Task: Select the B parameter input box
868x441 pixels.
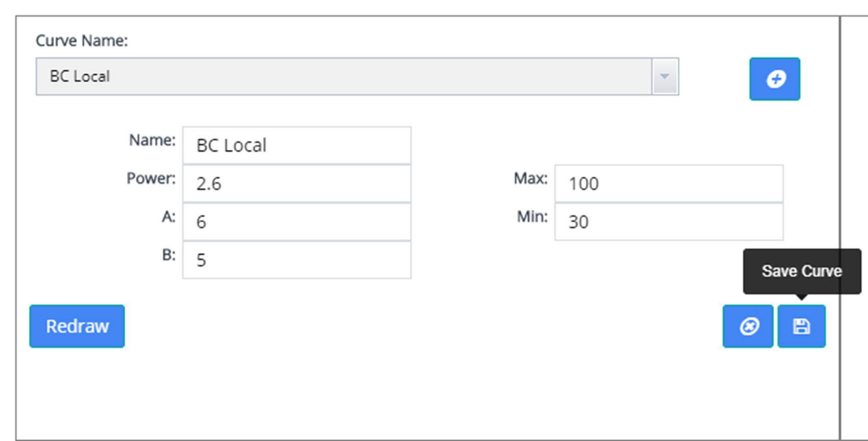Action: (x=297, y=261)
